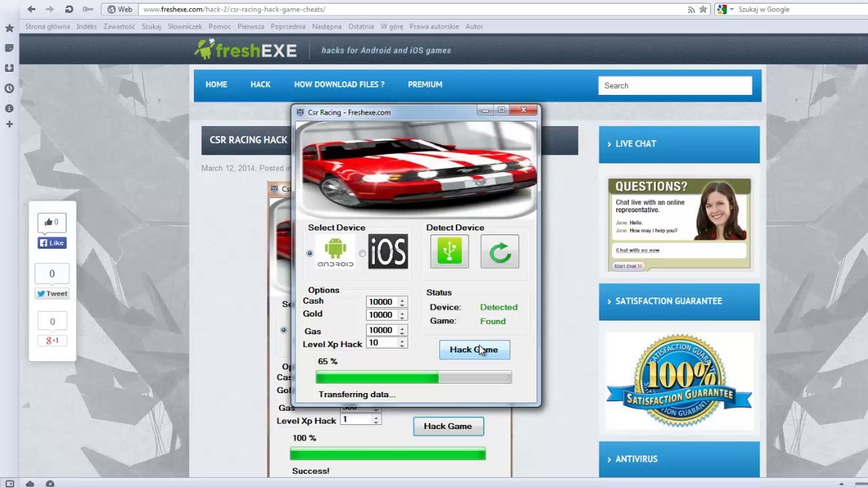Viewport: 868px width, 488px height.
Task: Click the ANTIVIRUS sidebar heading
Action: 679,460
